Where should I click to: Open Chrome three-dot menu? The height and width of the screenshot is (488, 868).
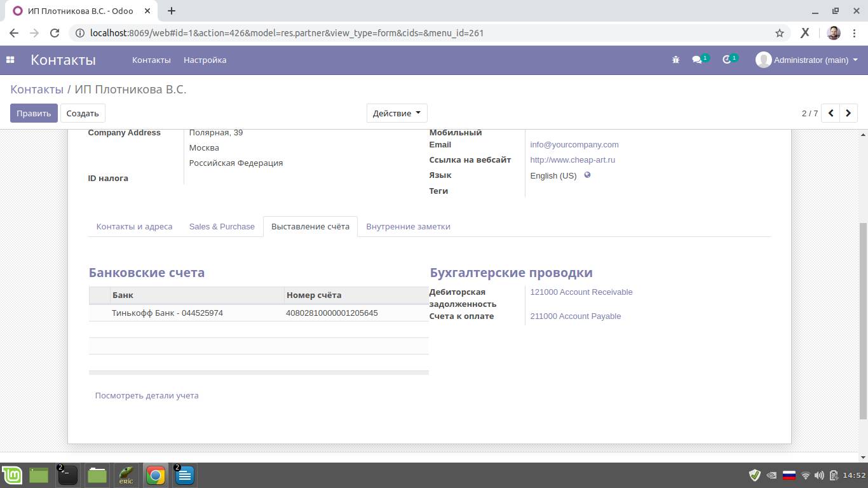(x=855, y=33)
